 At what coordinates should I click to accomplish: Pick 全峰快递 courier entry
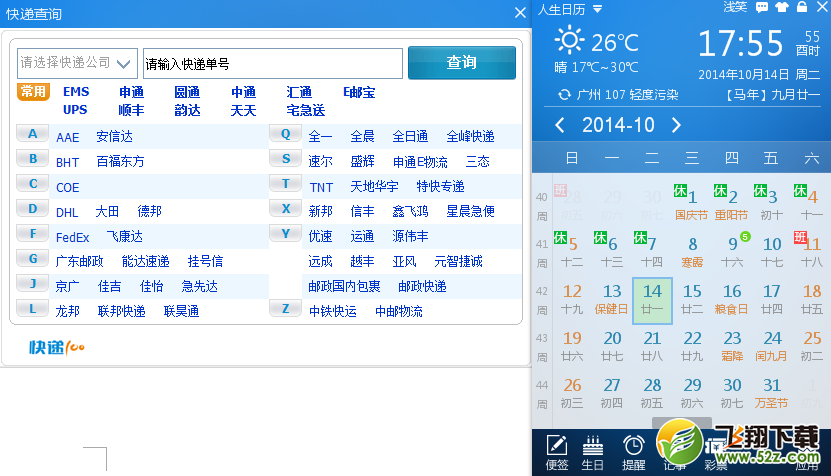pyautogui.click(x=471, y=137)
